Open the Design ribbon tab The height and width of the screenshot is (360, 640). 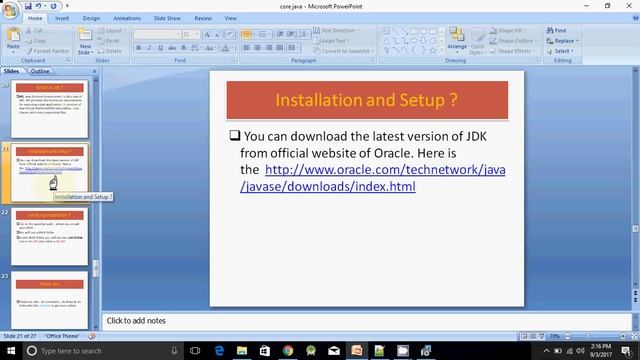pos(91,18)
